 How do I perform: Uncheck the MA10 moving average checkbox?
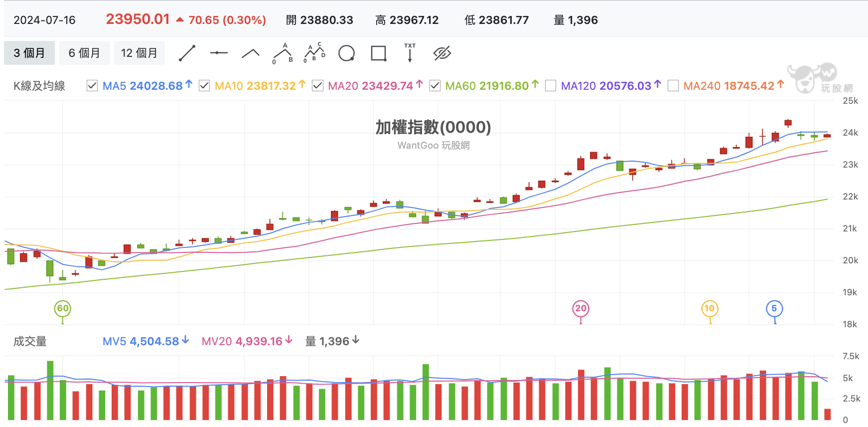204,86
